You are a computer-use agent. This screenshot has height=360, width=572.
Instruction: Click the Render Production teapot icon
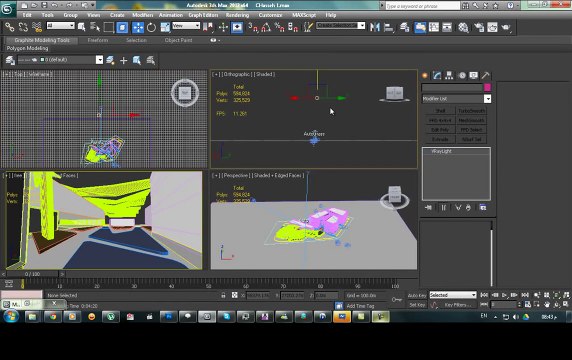tap(506, 27)
